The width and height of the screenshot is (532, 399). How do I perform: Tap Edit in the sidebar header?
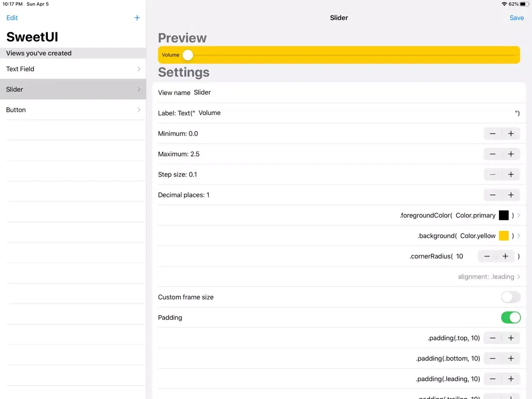[12, 18]
